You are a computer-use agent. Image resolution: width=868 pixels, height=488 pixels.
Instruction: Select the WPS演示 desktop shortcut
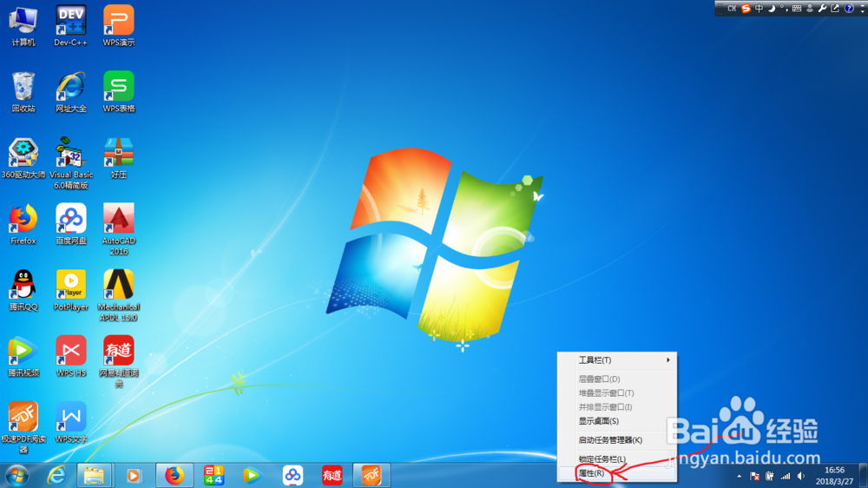[x=118, y=26]
